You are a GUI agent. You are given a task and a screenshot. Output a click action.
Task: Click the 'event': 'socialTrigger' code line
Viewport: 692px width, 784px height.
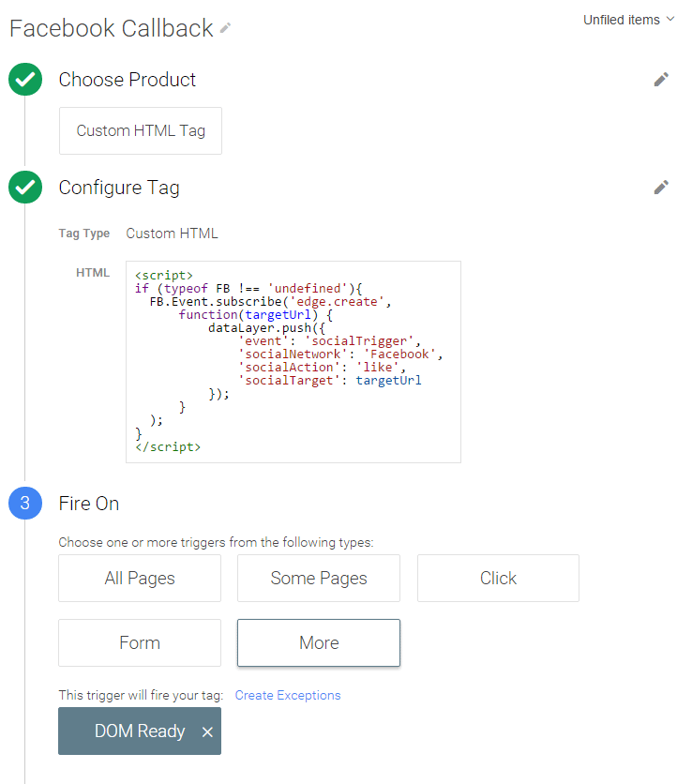(330, 341)
